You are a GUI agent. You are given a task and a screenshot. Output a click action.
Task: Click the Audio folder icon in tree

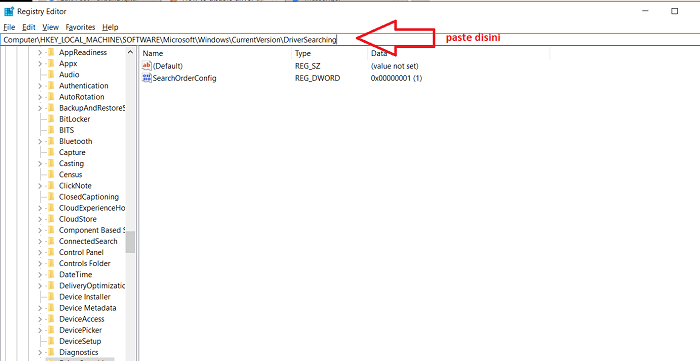tap(51, 75)
